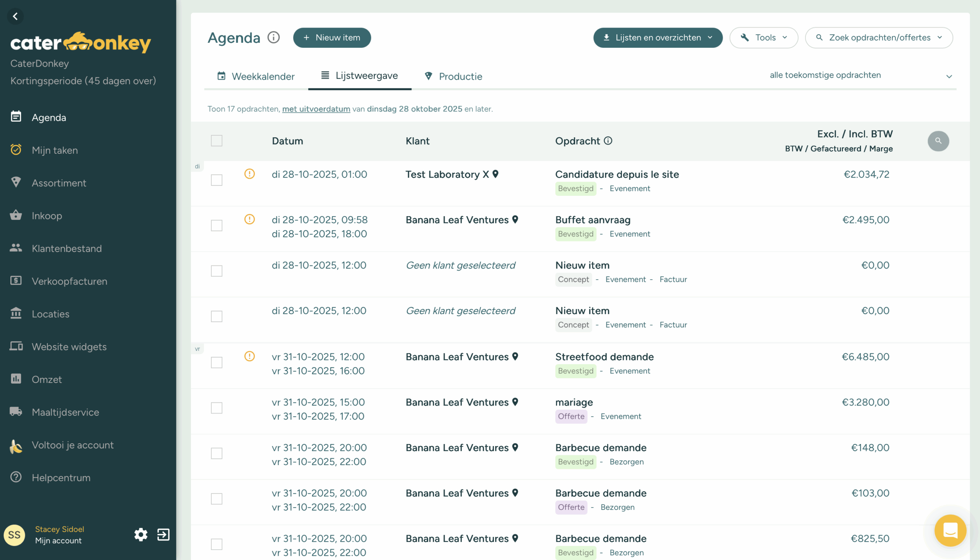Open Lijsten en overzichten dropdown

click(x=657, y=38)
